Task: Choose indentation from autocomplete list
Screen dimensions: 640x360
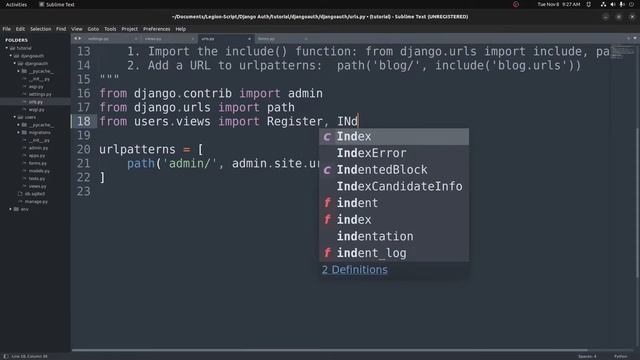Action: tap(394, 236)
